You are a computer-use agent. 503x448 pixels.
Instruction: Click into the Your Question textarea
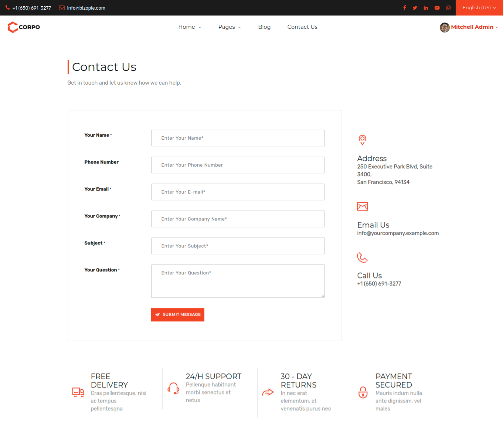pyautogui.click(x=238, y=281)
